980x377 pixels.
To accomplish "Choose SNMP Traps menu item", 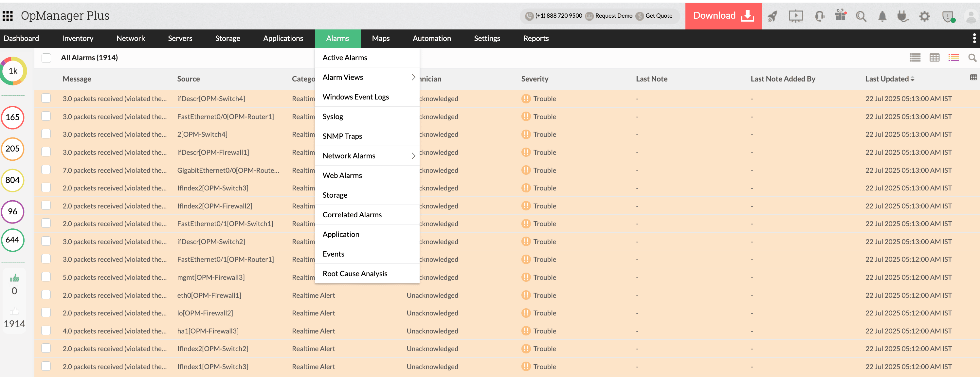I will tap(367, 136).
